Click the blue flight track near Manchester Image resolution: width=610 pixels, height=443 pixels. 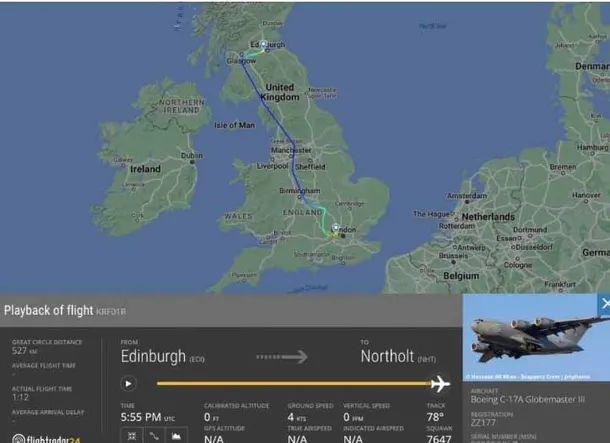point(293,150)
